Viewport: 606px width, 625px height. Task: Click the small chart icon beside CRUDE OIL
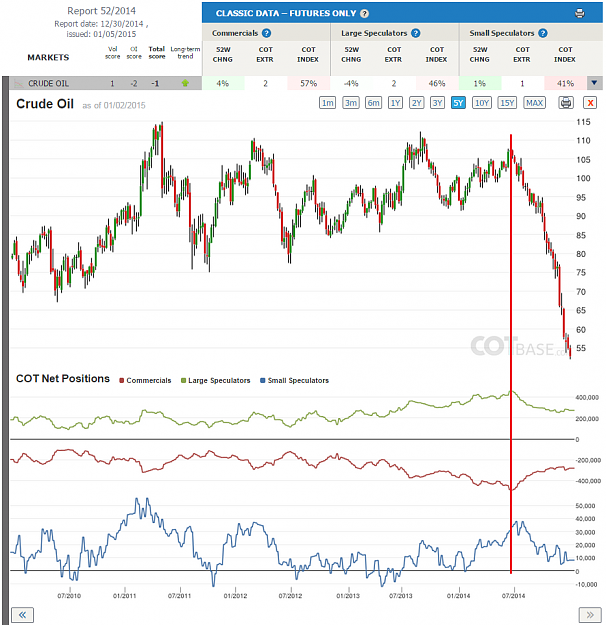(18, 84)
